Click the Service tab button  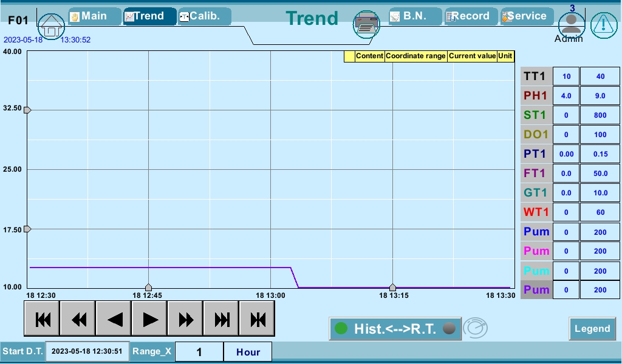(x=526, y=16)
